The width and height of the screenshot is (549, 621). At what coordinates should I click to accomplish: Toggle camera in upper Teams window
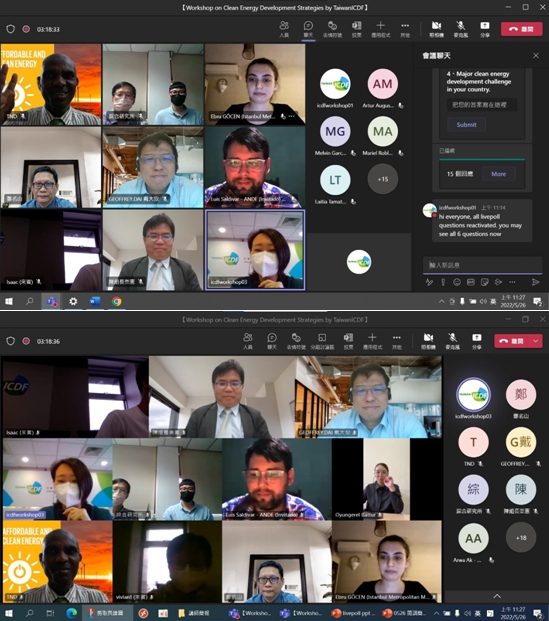pyautogui.click(x=436, y=29)
